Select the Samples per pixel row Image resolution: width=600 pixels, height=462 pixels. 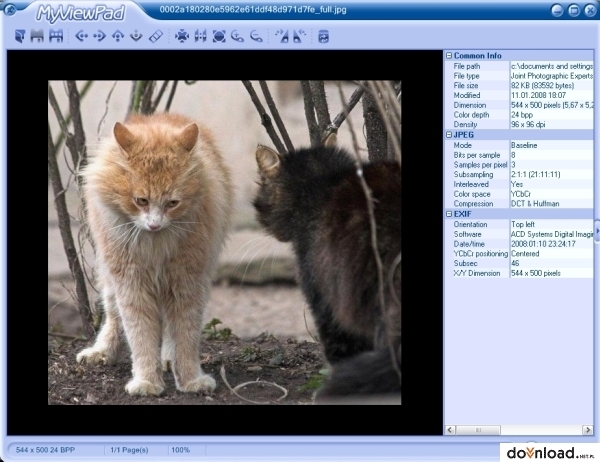pyautogui.click(x=520, y=165)
